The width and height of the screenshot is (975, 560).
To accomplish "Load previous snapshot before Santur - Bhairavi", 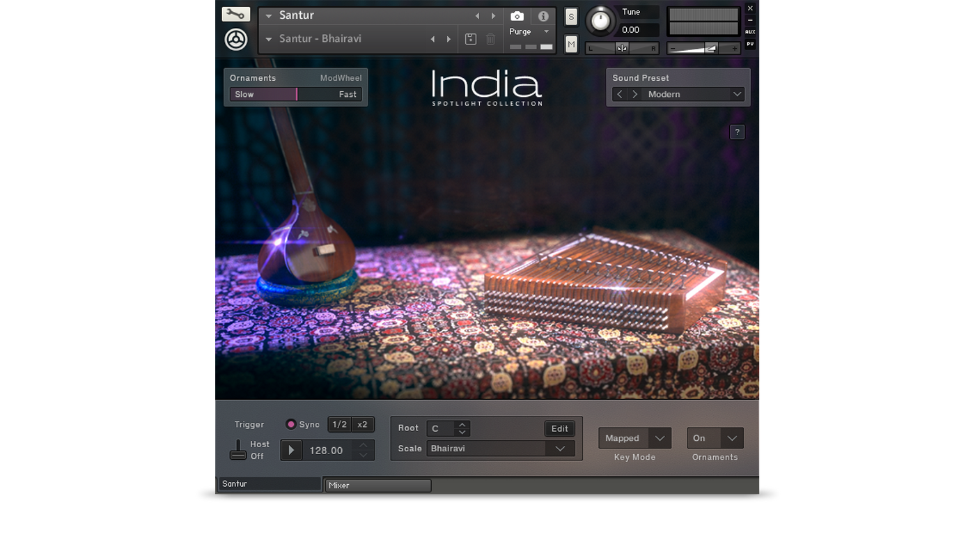I will 432,39.
